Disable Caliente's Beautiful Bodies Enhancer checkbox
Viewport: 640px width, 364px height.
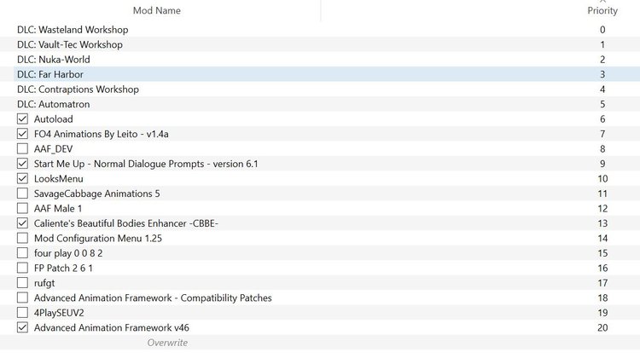click(x=22, y=223)
